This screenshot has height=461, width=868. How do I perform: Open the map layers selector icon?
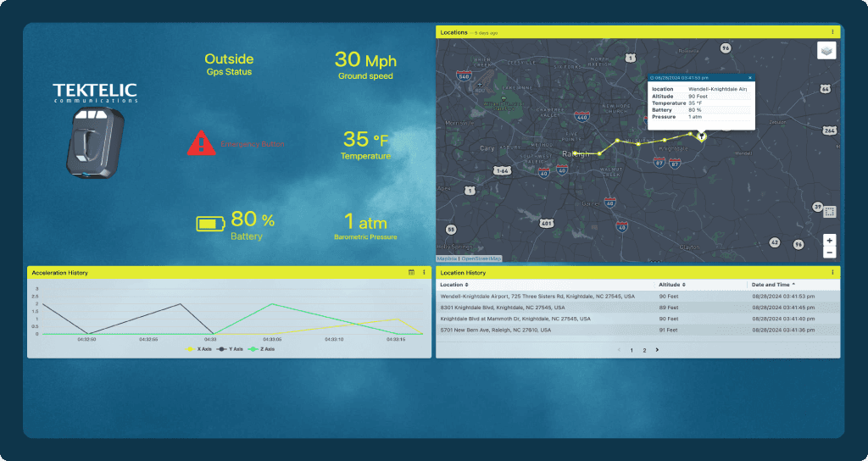coord(826,50)
